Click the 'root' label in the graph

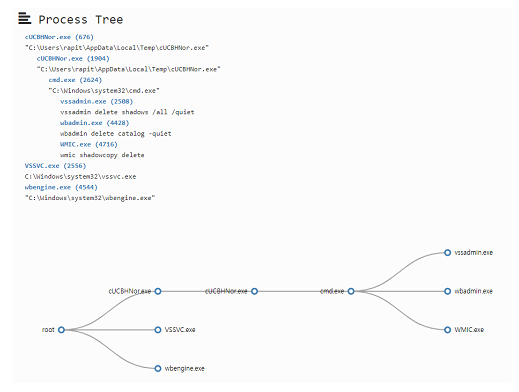pos(48,330)
